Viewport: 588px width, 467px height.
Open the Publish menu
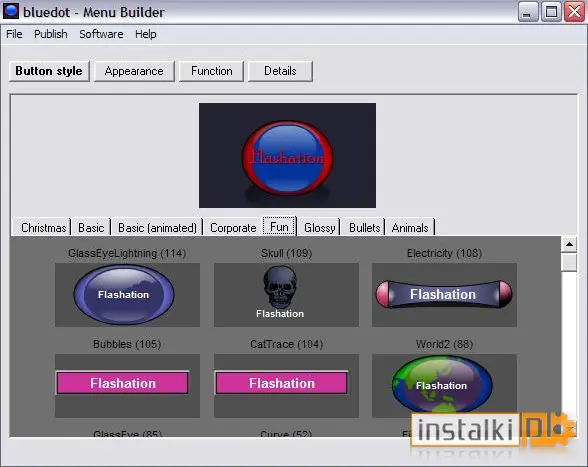coord(51,34)
